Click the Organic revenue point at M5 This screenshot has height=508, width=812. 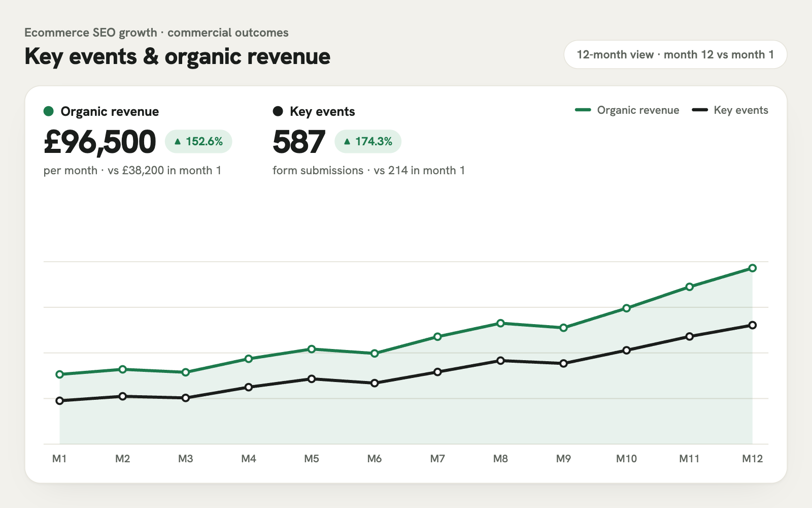click(312, 349)
